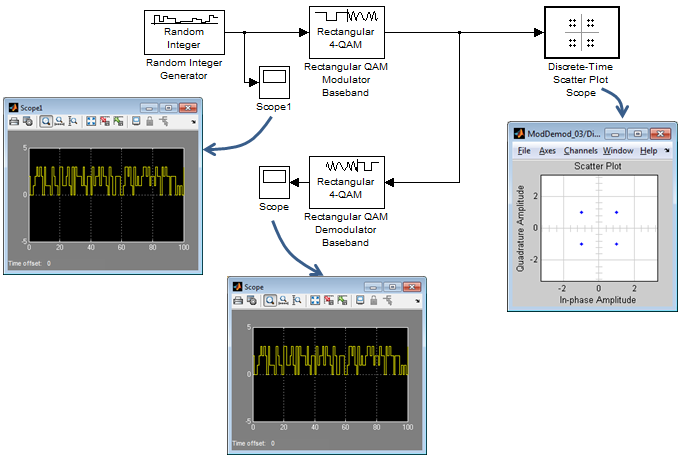Expand lower Scope toolbar overflow arrow

417,301
